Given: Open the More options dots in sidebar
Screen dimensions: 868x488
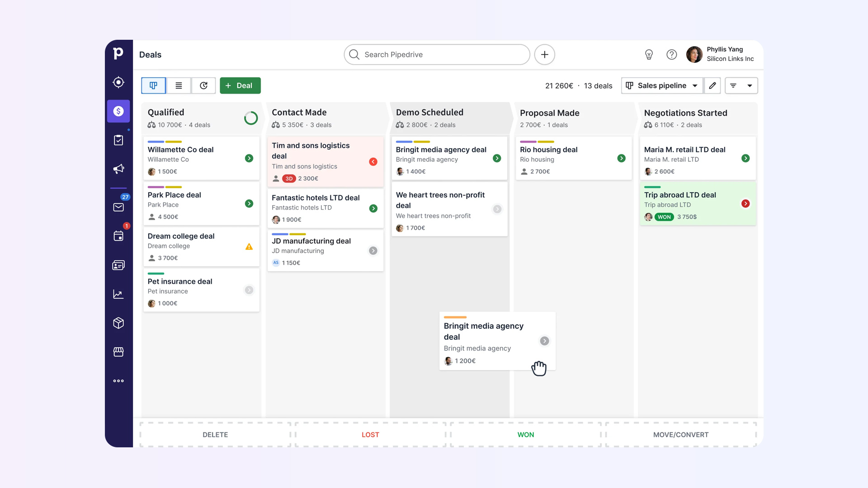Looking at the screenshot, I should pyautogui.click(x=118, y=381).
